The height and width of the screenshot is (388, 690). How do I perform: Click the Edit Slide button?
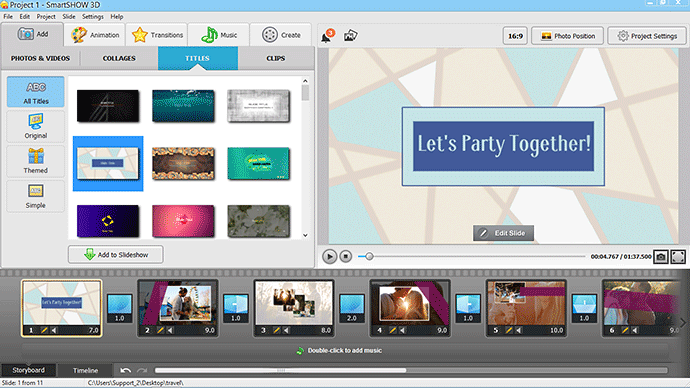[503, 233]
